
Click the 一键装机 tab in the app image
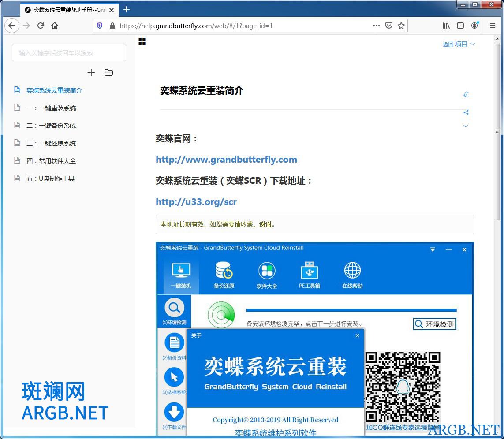tap(181, 276)
